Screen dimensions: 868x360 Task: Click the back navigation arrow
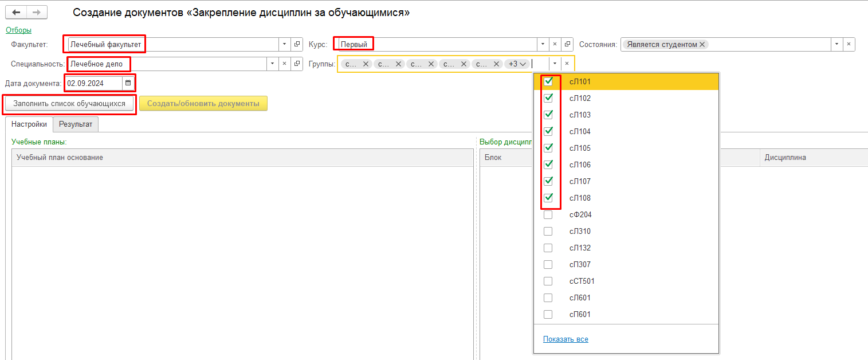[x=16, y=12]
